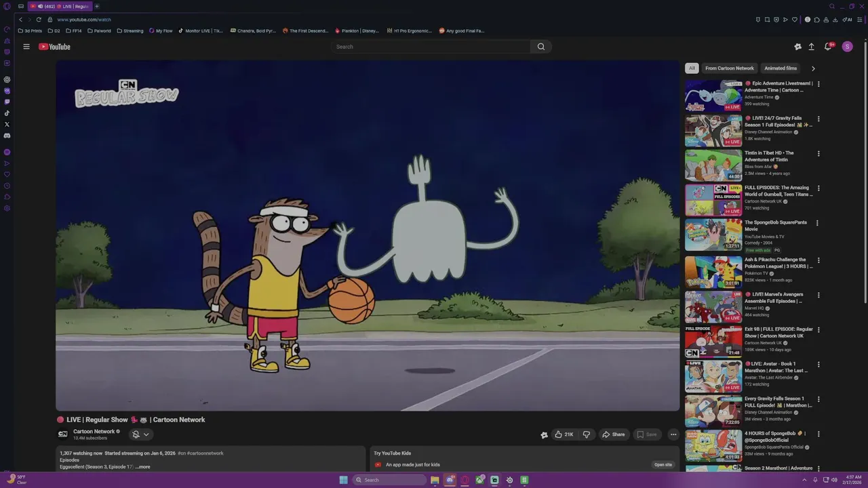The height and width of the screenshot is (488, 868).
Task: Open X (Twitter) in the Opera sidebar
Action: point(7,124)
